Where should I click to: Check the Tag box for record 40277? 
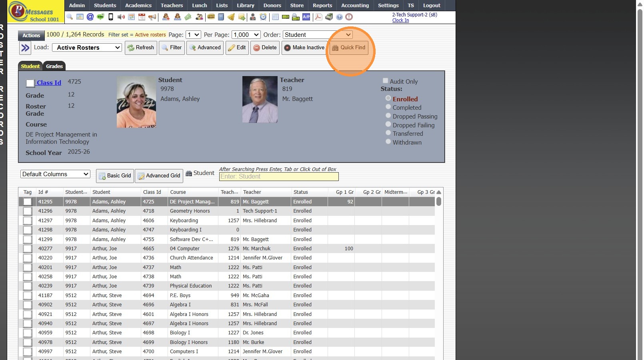tap(28, 249)
